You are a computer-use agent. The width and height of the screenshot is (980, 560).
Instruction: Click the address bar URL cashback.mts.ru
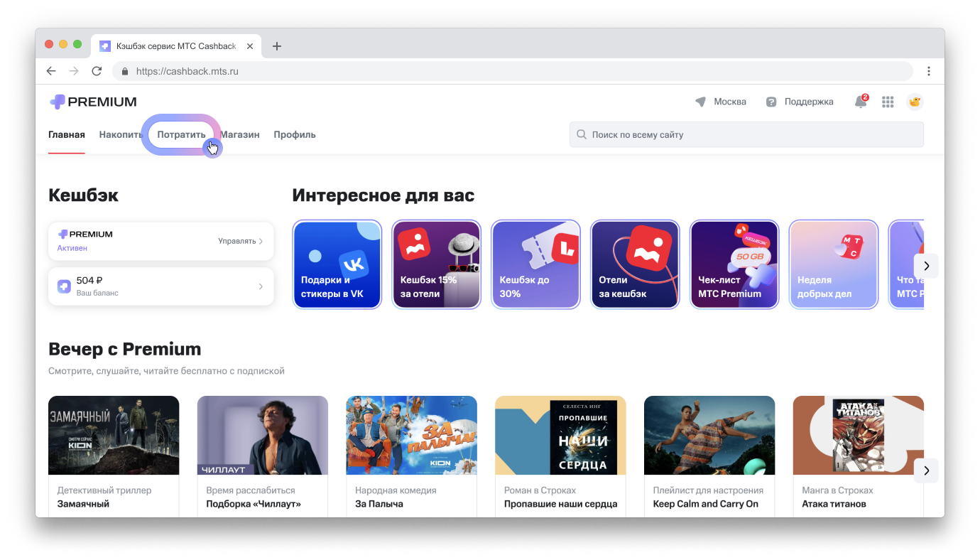pyautogui.click(x=187, y=71)
